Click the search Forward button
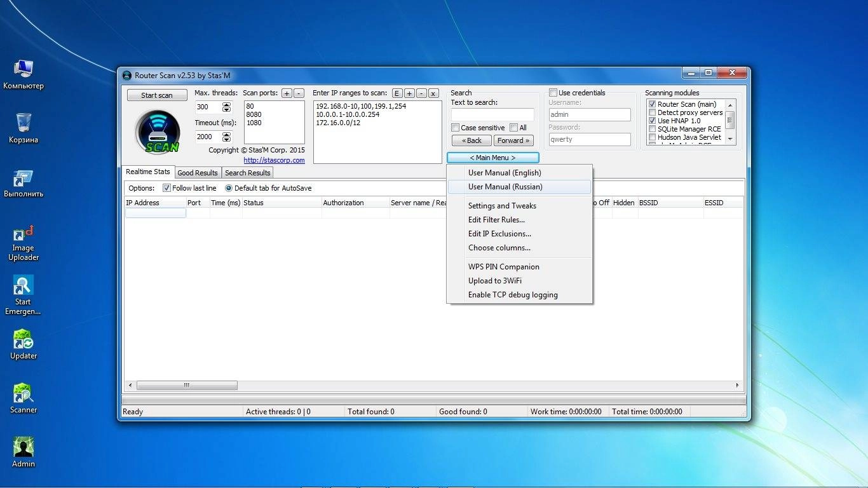The height and width of the screenshot is (488, 868). pyautogui.click(x=514, y=140)
